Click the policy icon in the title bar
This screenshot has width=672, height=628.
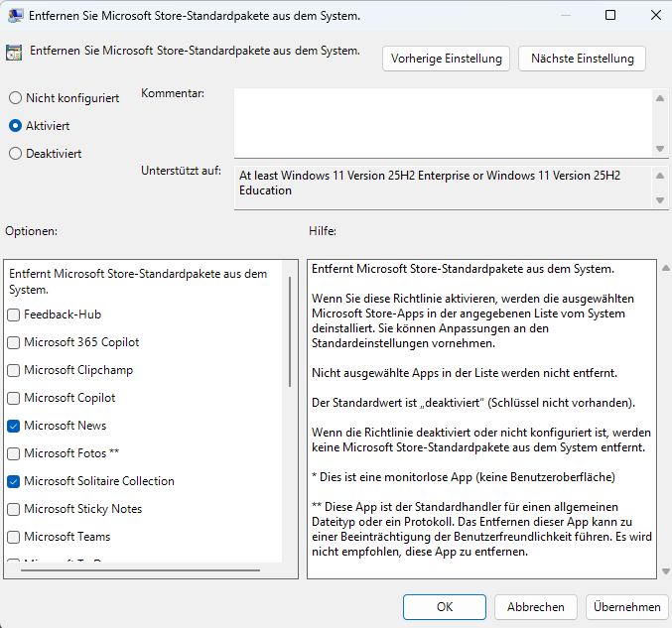click(x=16, y=16)
